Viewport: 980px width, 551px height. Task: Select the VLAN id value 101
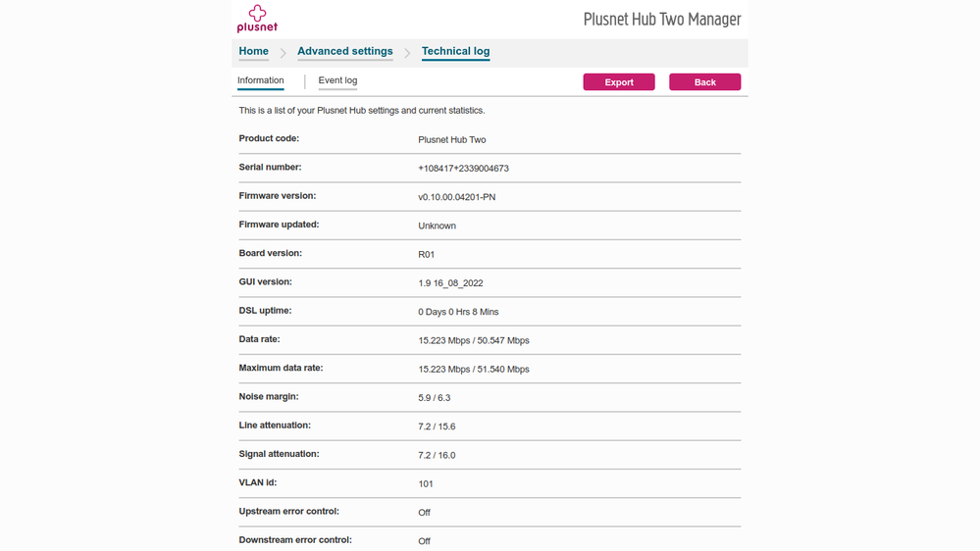coord(426,483)
